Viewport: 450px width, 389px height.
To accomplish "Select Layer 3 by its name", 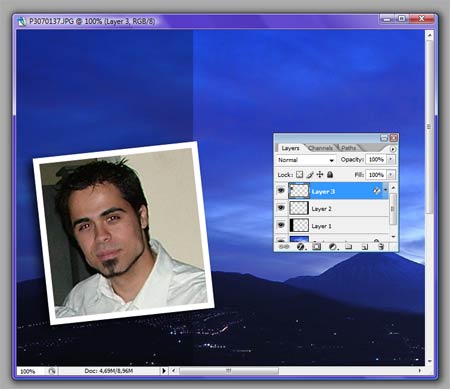I will tap(323, 192).
